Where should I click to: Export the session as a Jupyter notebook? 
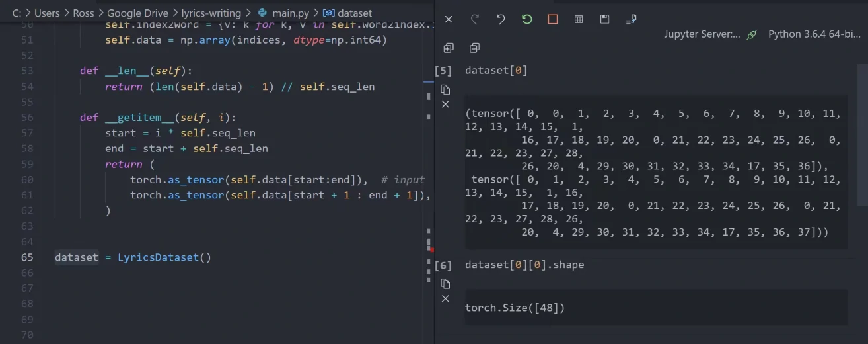point(631,20)
